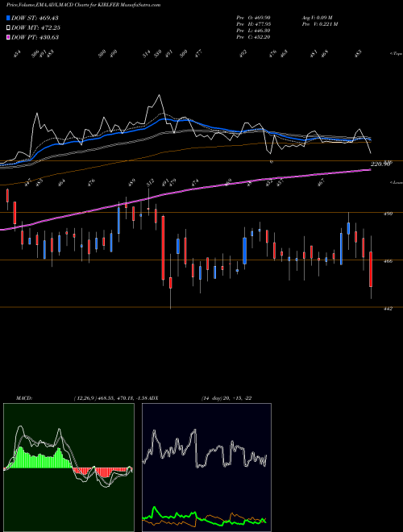Select the DOW ST: 469.43 label
Viewport: 403px width, 532px height.
coord(35,18)
